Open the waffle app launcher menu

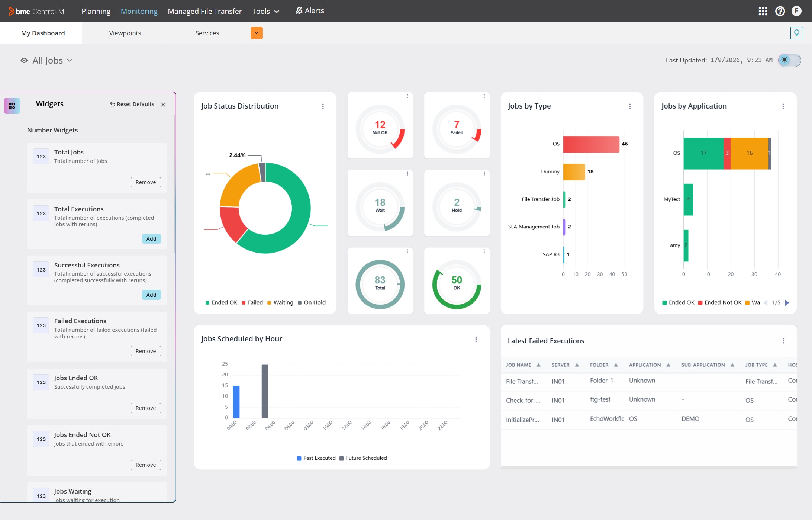pyautogui.click(x=763, y=11)
